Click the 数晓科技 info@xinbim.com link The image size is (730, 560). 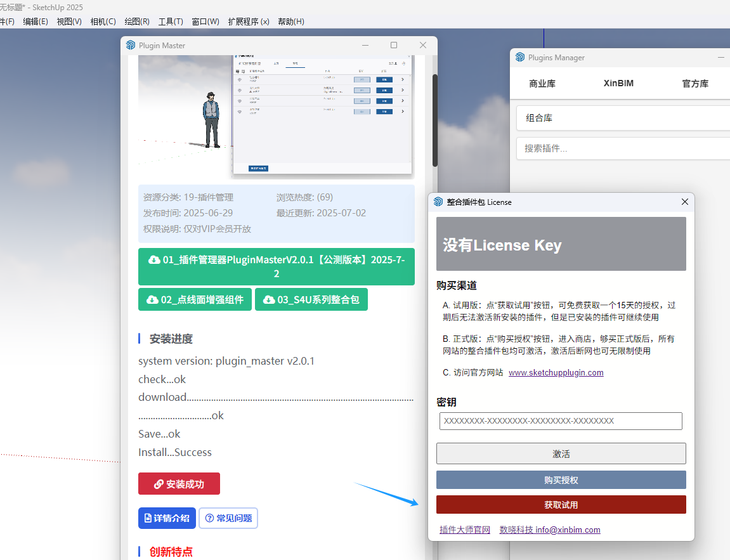click(549, 530)
